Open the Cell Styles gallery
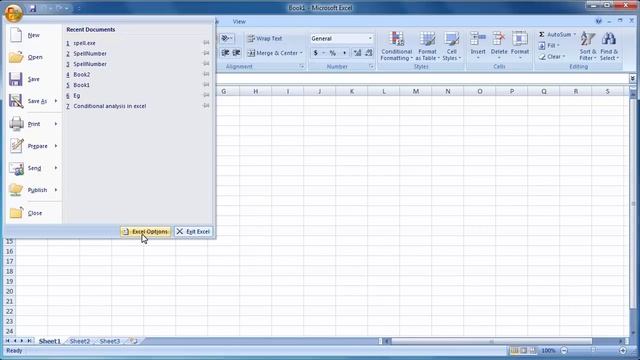The height and width of the screenshot is (360, 640). [x=451, y=47]
